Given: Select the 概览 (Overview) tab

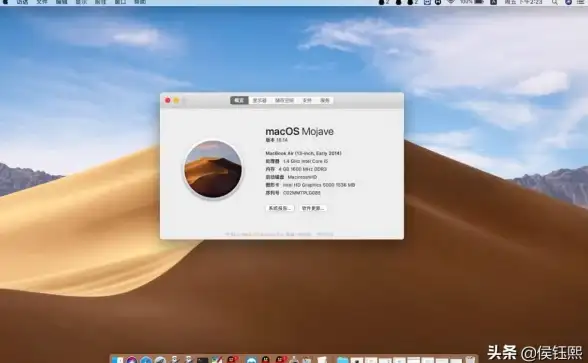Looking at the screenshot, I should (x=239, y=100).
